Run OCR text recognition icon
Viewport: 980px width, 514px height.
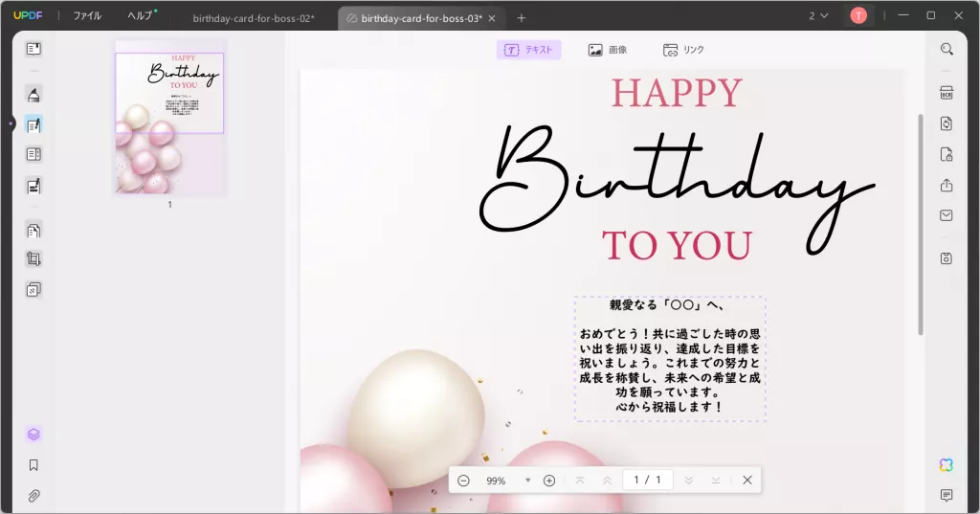tap(947, 93)
